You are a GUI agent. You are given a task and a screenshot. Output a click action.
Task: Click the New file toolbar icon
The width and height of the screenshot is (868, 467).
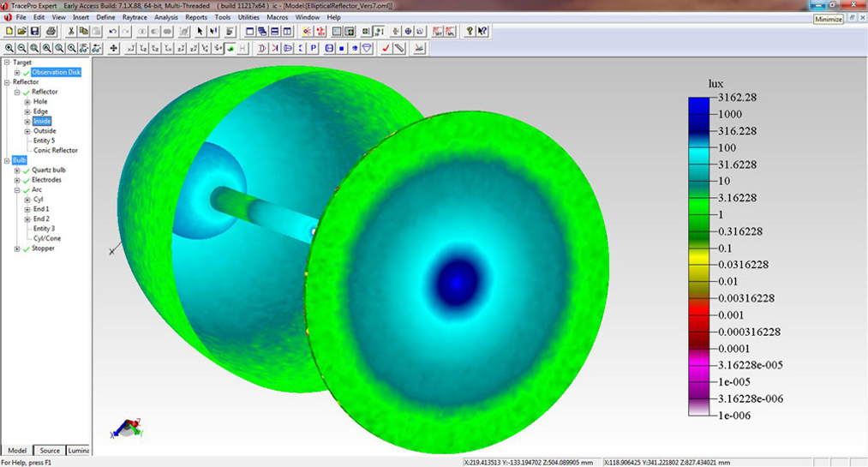coord(9,32)
